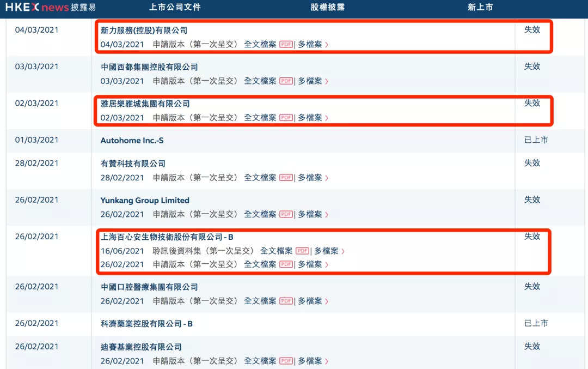Select company name 科濟藥業控股有限公司 - B
The height and width of the screenshot is (369, 588).
(x=146, y=324)
